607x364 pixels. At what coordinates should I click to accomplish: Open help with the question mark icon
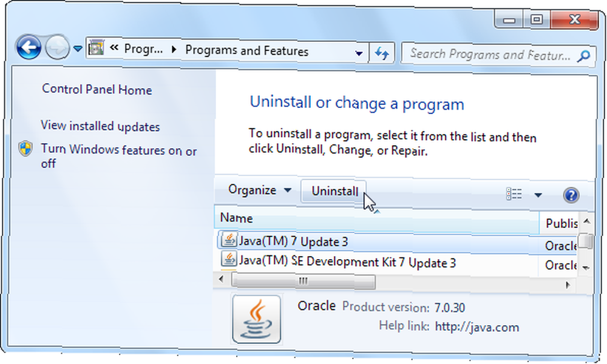pyautogui.click(x=571, y=195)
